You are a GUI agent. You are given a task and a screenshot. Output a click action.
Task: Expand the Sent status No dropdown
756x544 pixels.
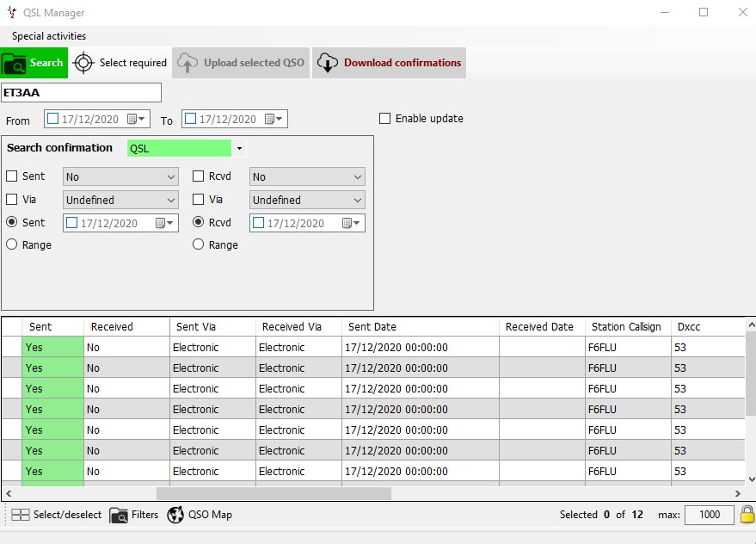pyautogui.click(x=120, y=176)
